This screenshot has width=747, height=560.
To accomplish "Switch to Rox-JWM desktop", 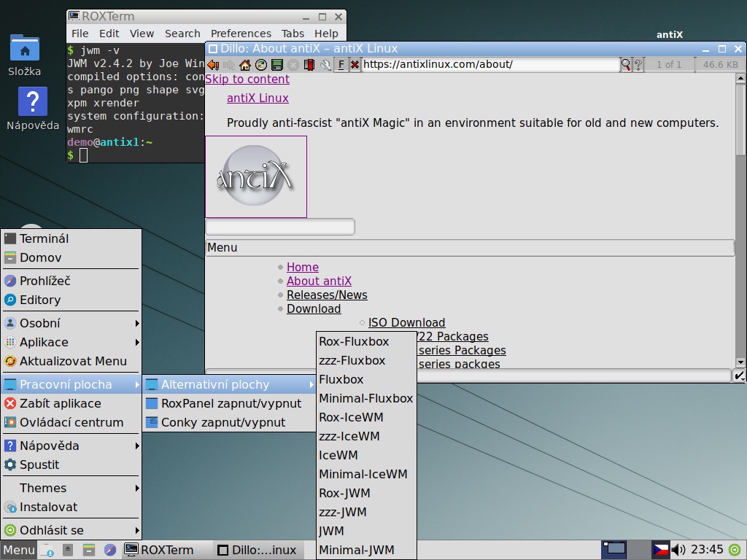I will [366, 493].
